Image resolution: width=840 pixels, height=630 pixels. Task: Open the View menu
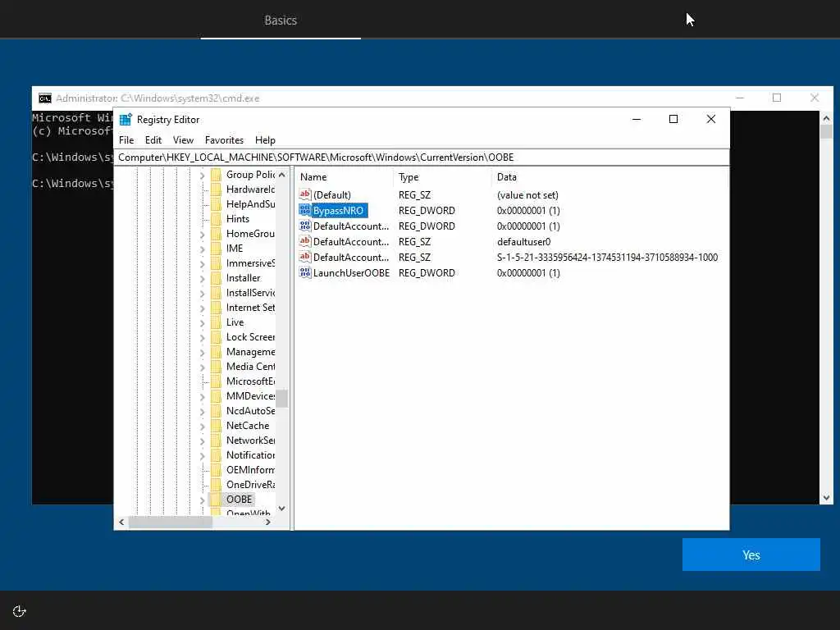click(183, 139)
